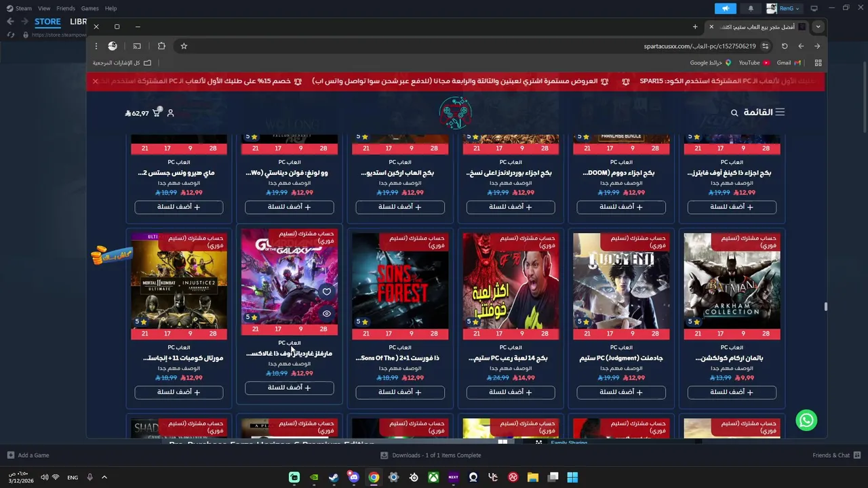Image resolution: width=868 pixels, height=488 pixels.
Task: Open the Games menu in Steam
Action: point(90,8)
